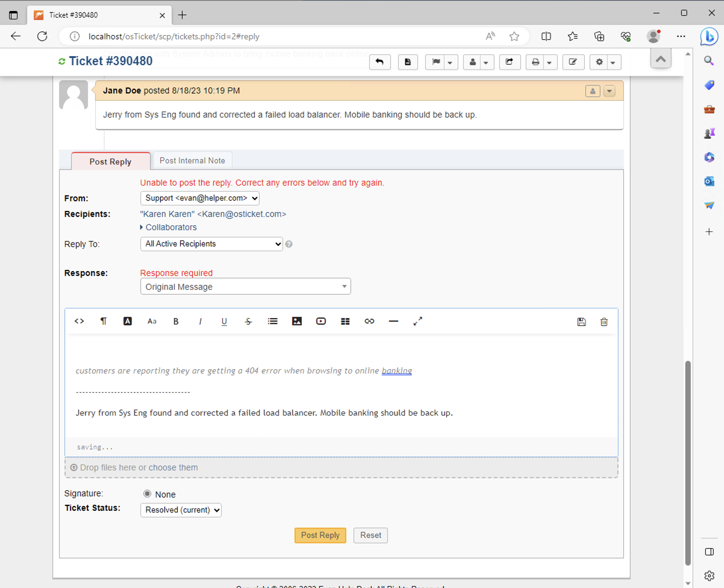Select the None signature radio button

(x=147, y=494)
